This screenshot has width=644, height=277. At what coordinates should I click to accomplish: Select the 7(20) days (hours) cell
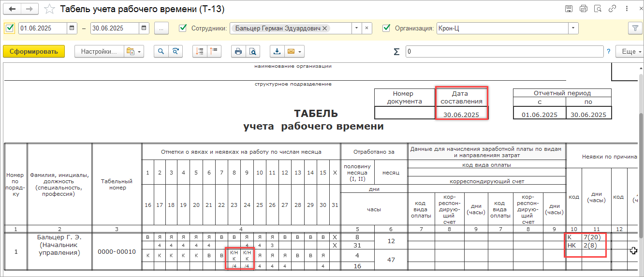(x=597, y=237)
